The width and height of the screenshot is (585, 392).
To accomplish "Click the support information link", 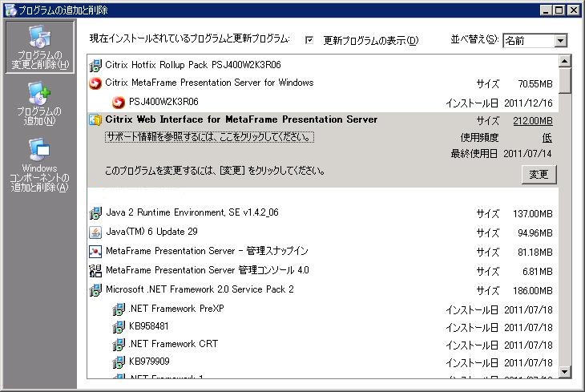I will click(209, 137).
